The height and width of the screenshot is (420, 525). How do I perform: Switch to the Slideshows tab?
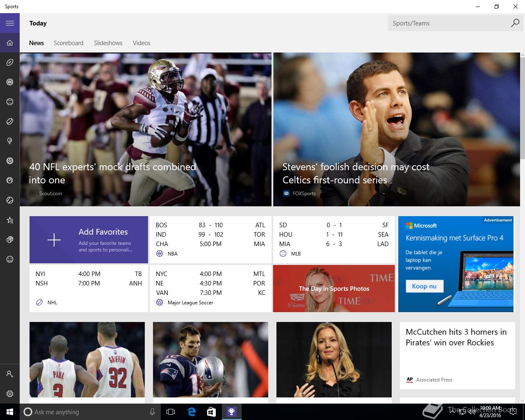pyautogui.click(x=108, y=43)
